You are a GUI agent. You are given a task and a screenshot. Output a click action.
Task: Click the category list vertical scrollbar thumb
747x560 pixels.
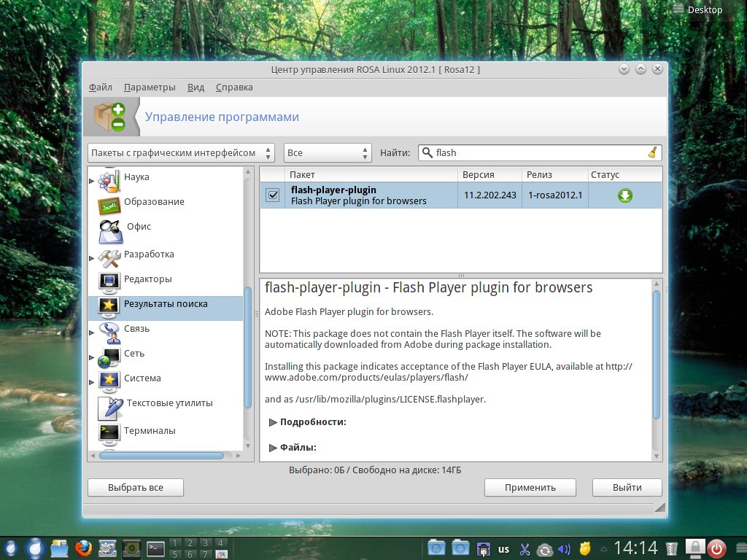[x=248, y=348]
